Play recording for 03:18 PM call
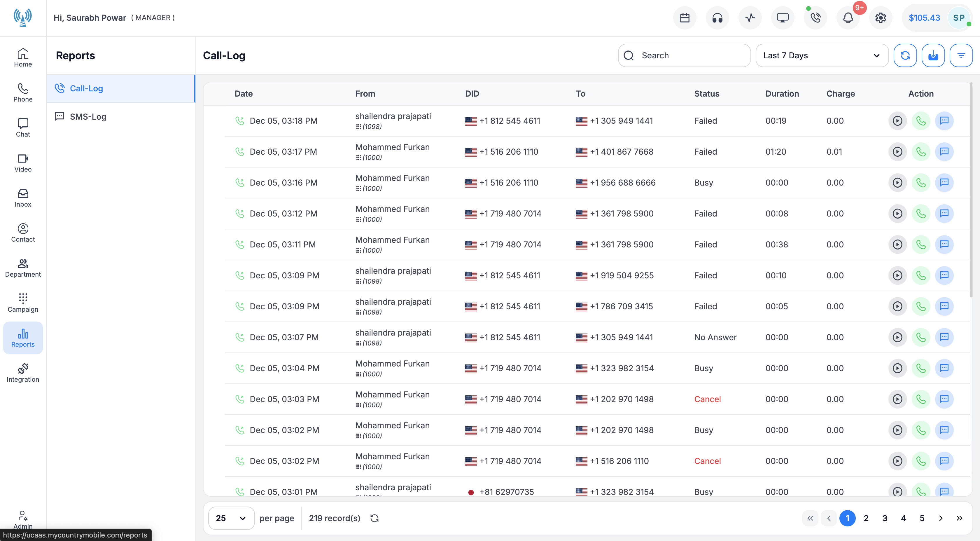Image resolution: width=980 pixels, height=541 pixels. tap(897, 121)
